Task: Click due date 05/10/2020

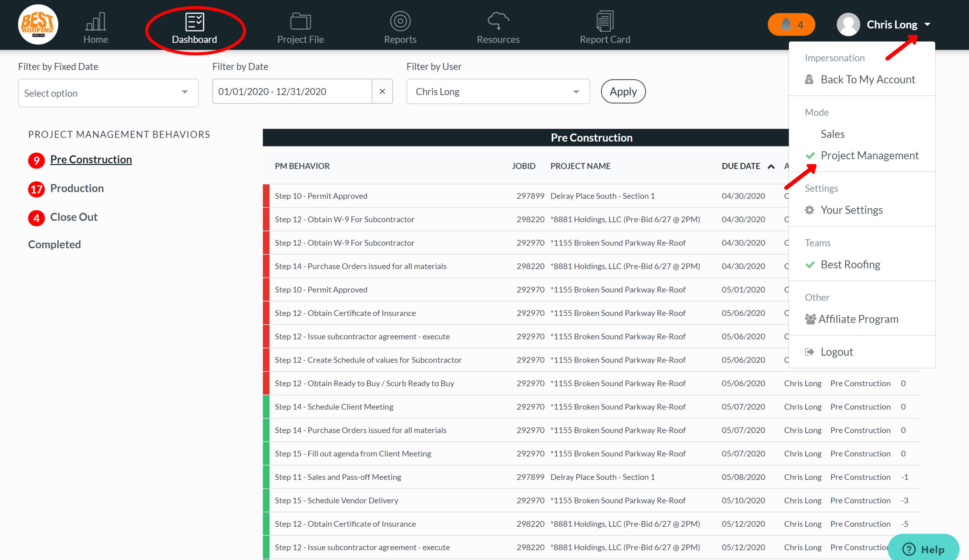Action: (x=743, y=500)
